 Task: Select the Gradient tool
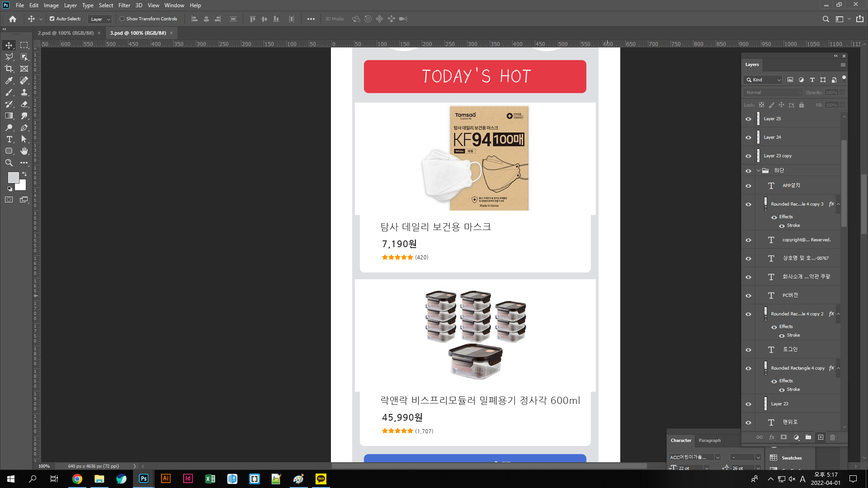point(9,116)
